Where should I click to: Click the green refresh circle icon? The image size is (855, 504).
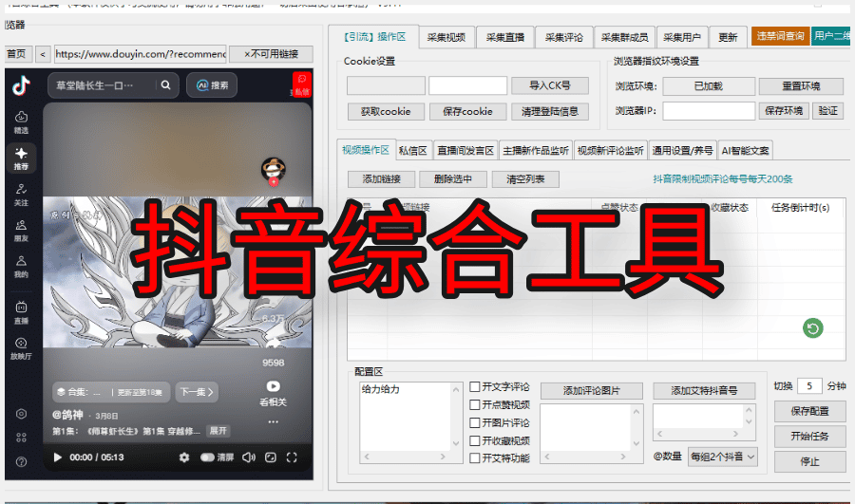pos(812,328)
